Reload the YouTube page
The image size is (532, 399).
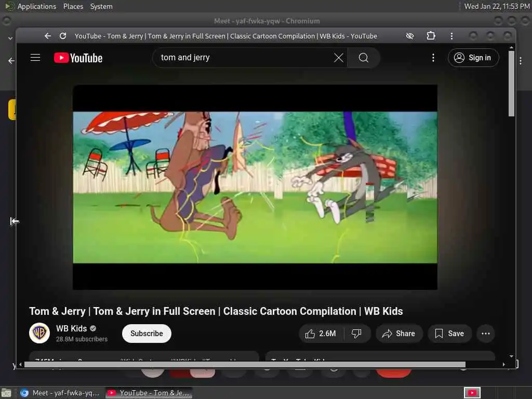(63, 36)
